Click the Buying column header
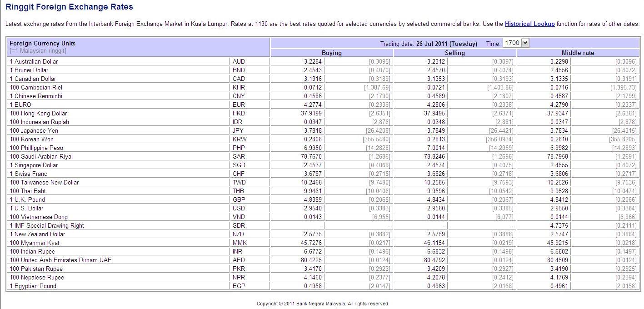 point(332,53)
